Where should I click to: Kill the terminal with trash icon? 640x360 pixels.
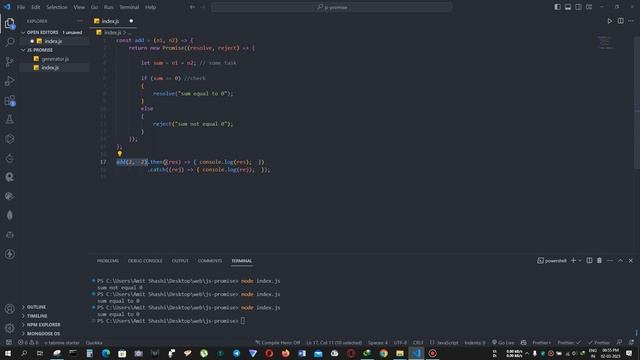coord(599,260)
